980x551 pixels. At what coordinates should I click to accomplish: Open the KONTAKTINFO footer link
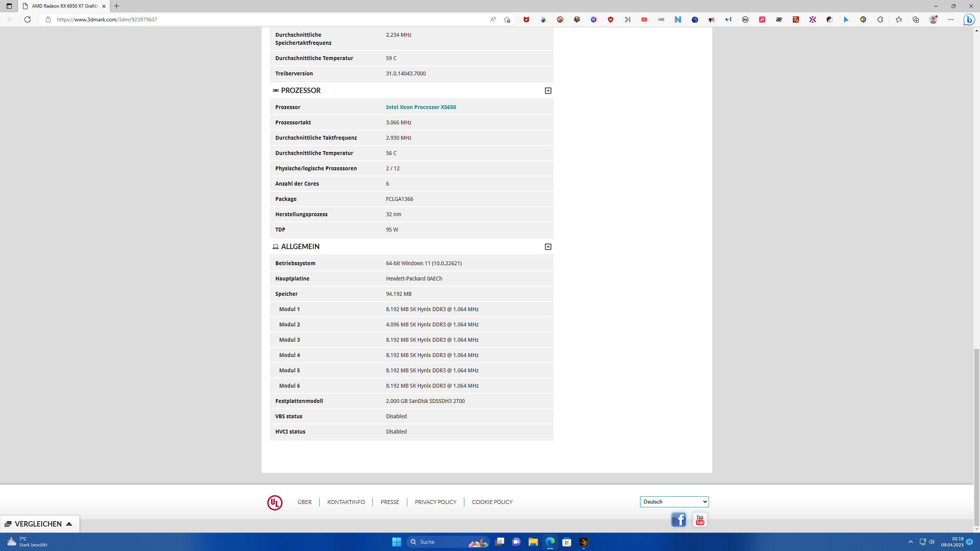pos(346,502)
